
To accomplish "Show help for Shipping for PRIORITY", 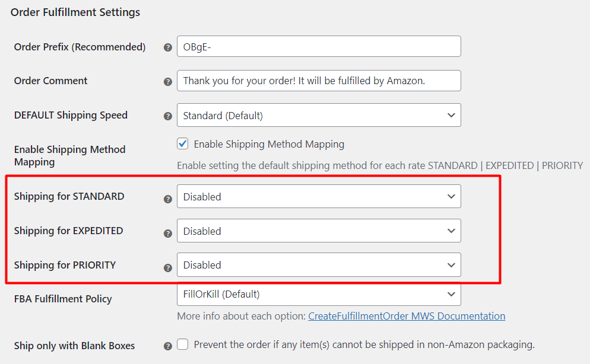I will coord(168,268).
